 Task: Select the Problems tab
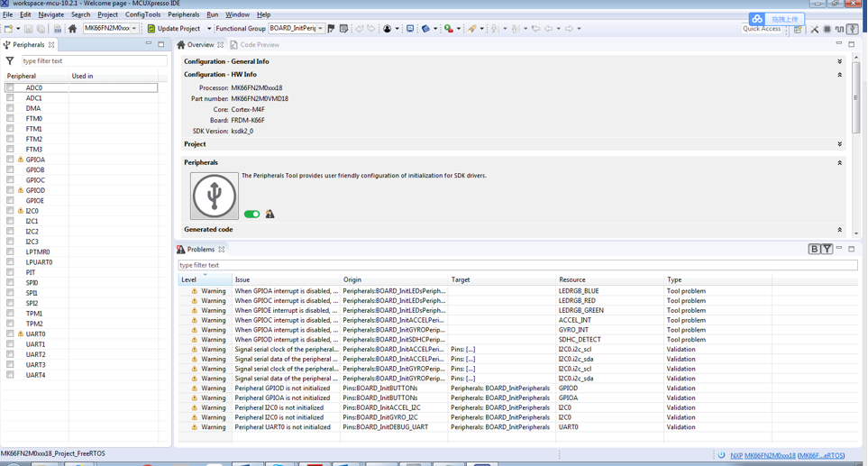click(200, 250)
